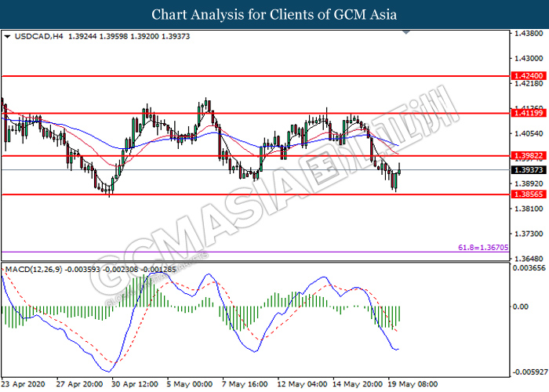Click the USDCAD,H4 symbol label
Image resolution: width=549 pixels, height=392 pixels.
tap(39, 36)
